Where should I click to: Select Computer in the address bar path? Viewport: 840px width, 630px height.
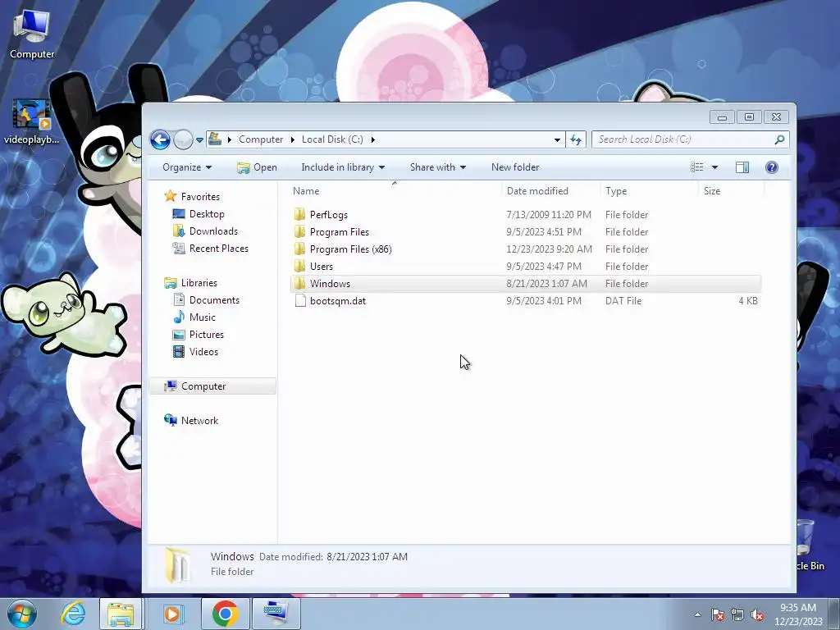click(260, 139)
